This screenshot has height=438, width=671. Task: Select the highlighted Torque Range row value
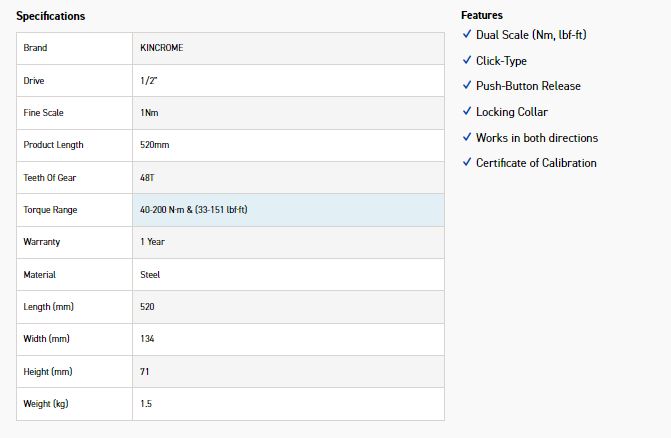[x=194, y=210]
